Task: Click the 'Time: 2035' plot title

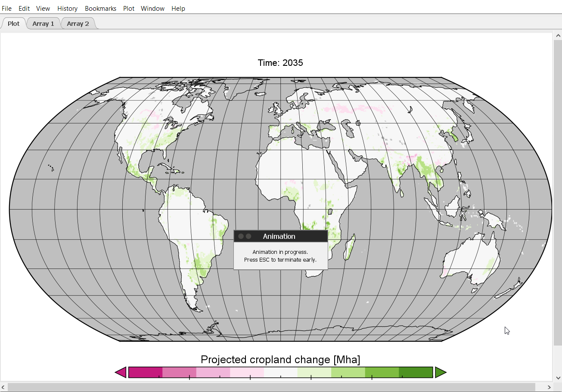Action: coord(280,63)
